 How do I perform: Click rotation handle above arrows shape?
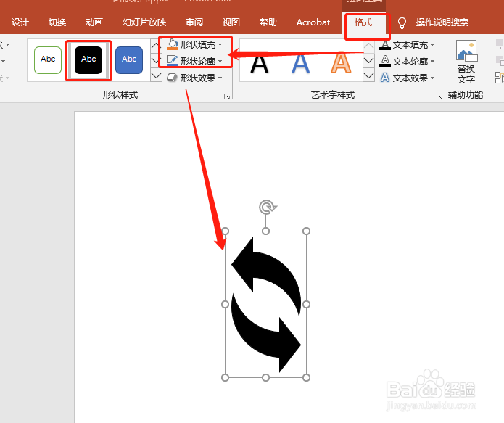(268, 208)
